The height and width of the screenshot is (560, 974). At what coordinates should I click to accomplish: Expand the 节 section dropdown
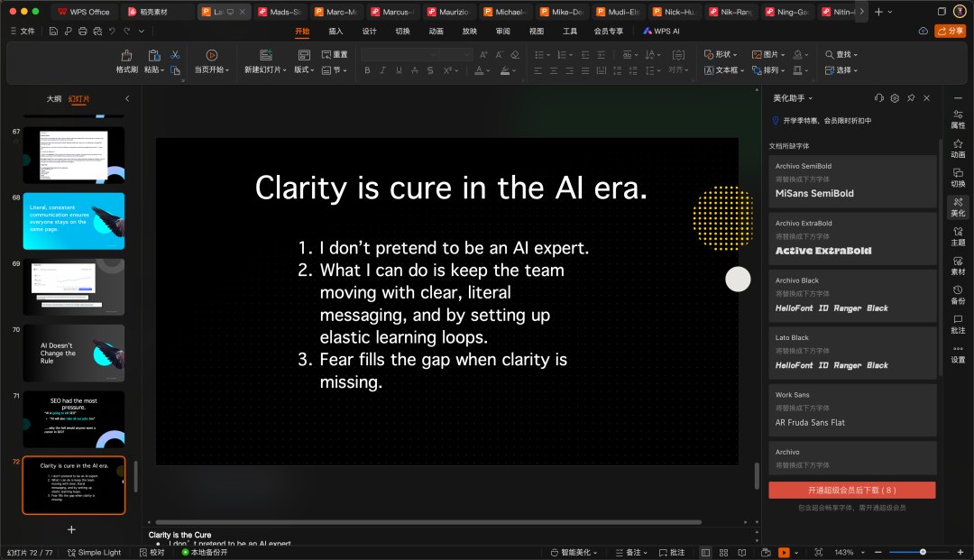coord(333,70)
